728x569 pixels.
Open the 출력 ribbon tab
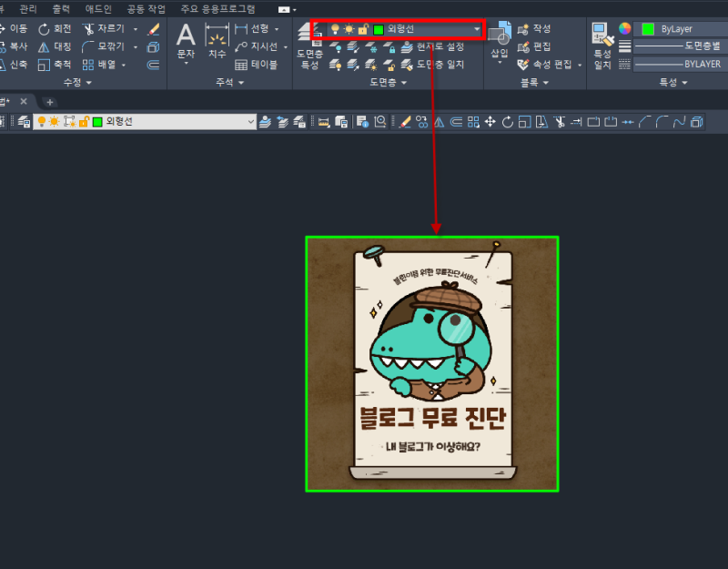tap(60, 9)
